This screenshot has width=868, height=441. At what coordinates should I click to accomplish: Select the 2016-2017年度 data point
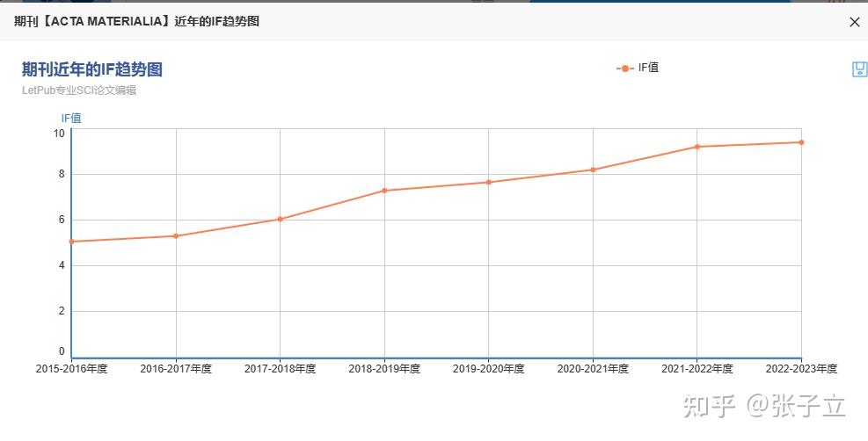[x=176, y=236]
